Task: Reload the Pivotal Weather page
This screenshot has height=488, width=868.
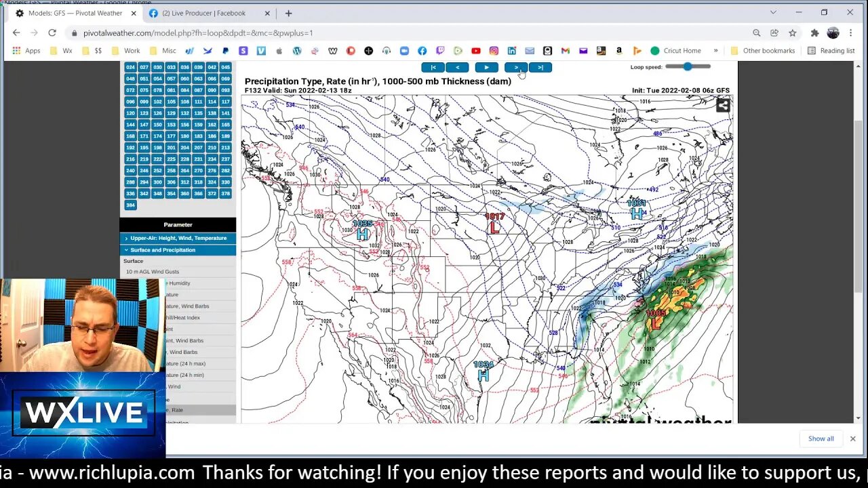Action: point(52,33)
